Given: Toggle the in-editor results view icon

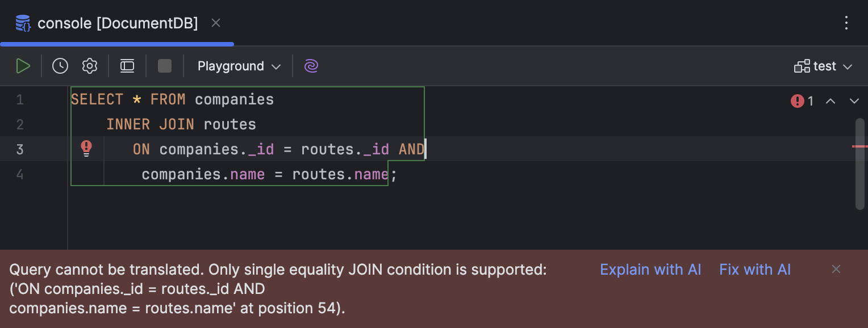Looking at the screenshot, I should pyautogui.click(x=127, y=65).
